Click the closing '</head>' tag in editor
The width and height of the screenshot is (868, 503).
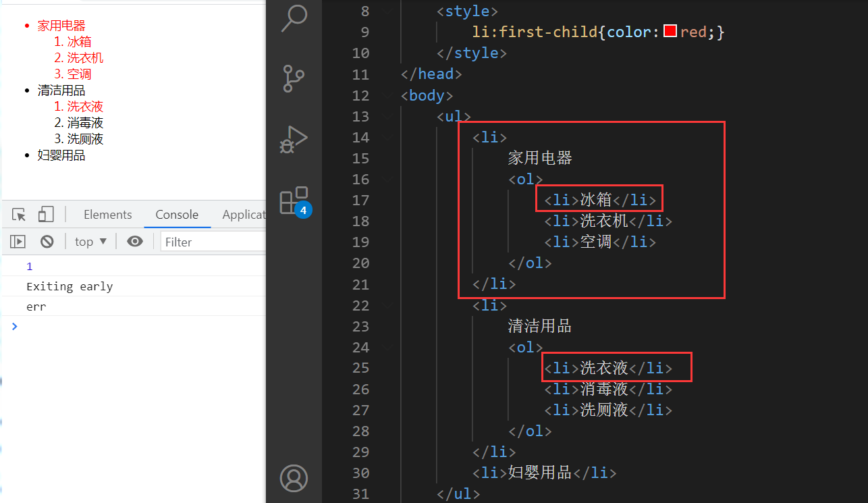click(x=431, y=74)
